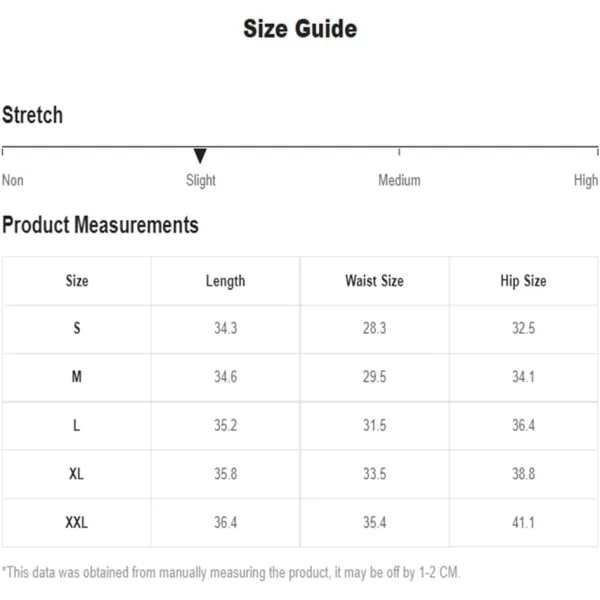Select the Medium stretch label
This screenshot has height=600, width=600.
click(399, 180)
